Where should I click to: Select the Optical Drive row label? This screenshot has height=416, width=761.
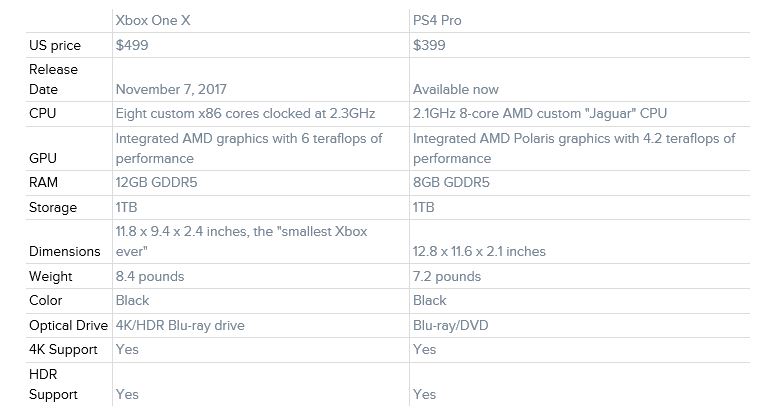tap(68, 325)
